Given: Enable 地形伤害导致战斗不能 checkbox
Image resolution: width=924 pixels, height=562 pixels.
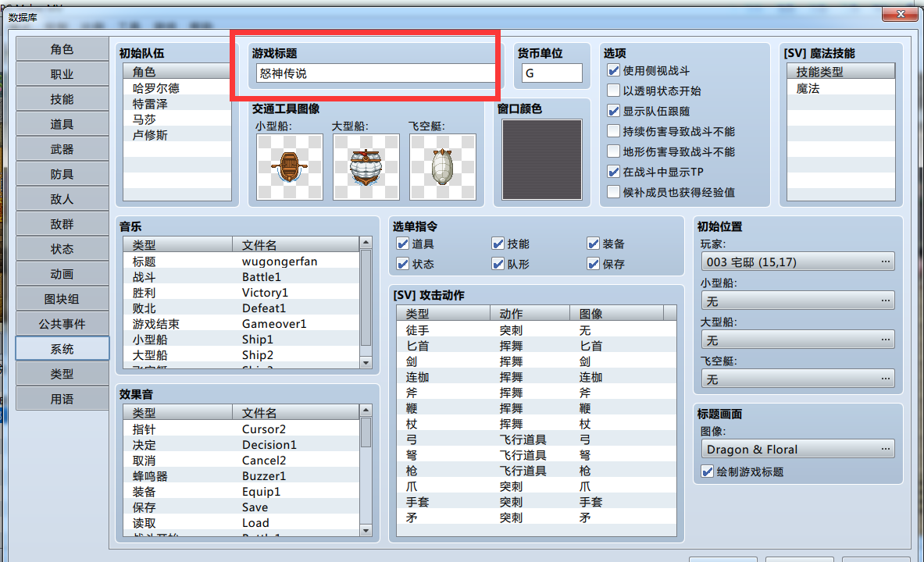Looking at the screenshot, I should click(x=613, y=152).
